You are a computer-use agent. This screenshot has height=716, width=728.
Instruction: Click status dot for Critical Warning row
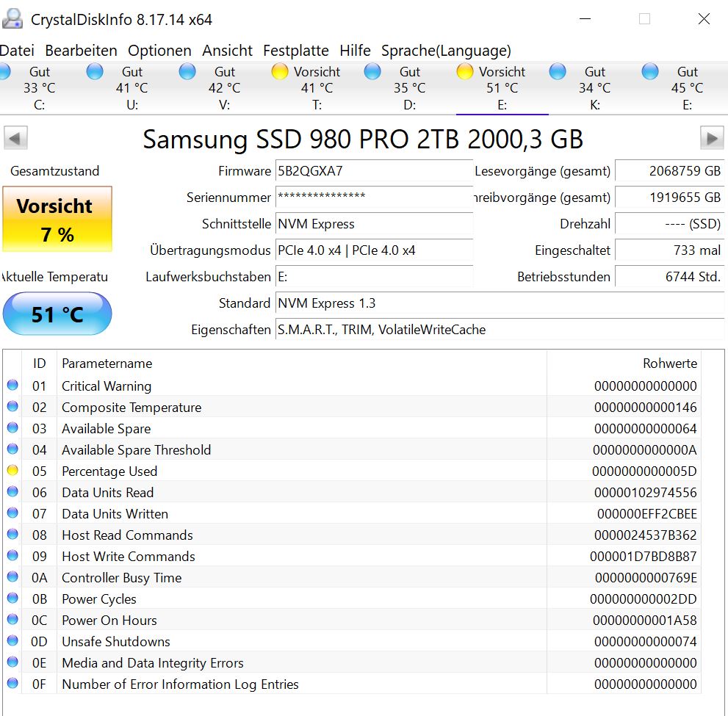tap(12, 385)
